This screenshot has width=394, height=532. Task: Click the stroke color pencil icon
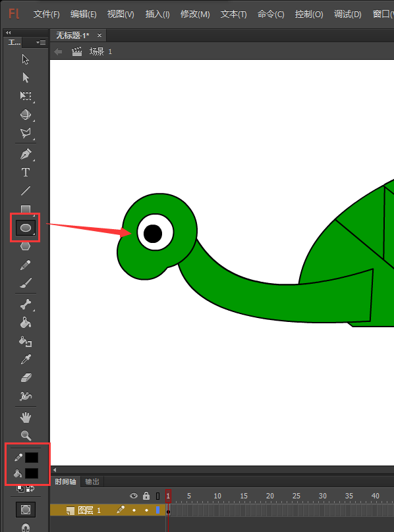pyautogui.click(x=18, y=458)
